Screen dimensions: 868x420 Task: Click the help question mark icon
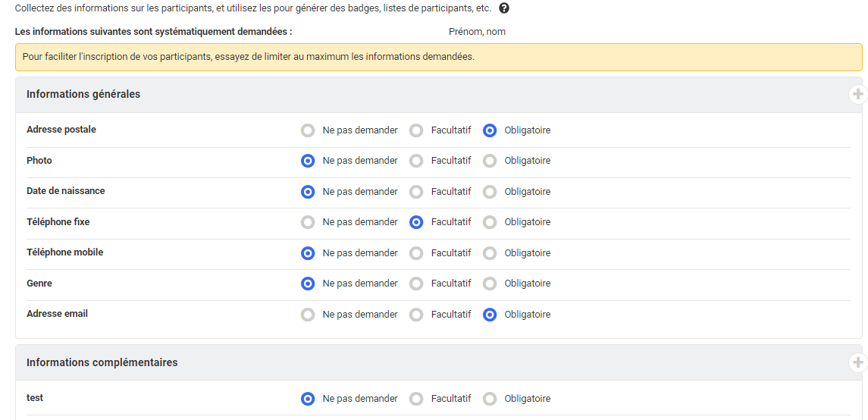coord(504,8)
